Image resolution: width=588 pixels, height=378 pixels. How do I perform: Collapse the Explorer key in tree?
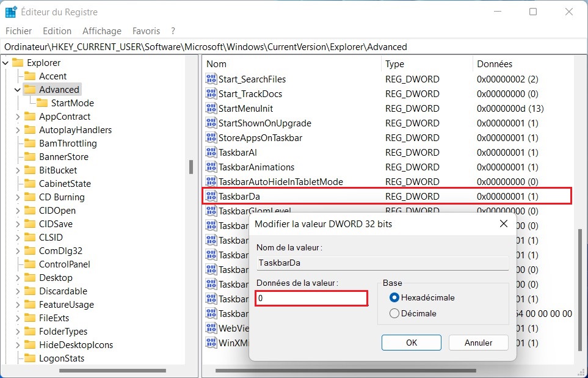pyautogui.click(x=5, y=63)
